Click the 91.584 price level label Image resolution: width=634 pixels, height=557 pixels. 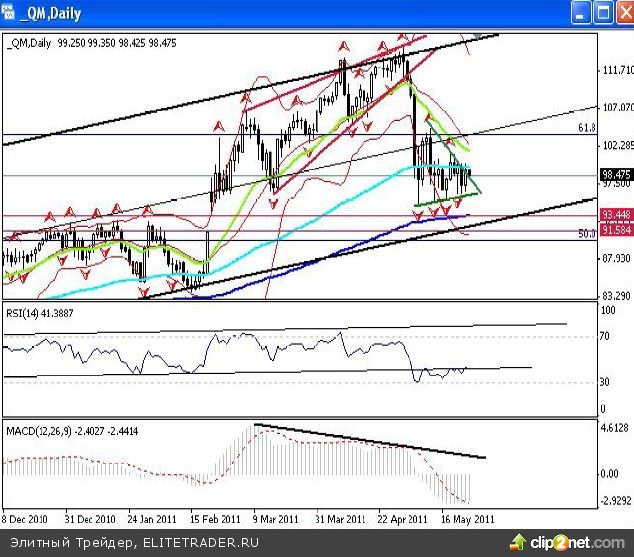(615, 231)
